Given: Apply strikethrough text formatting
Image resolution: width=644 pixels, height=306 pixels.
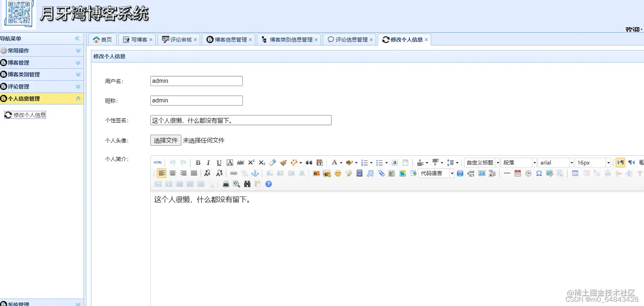Looking at the screenshot, I should point(240,163).
